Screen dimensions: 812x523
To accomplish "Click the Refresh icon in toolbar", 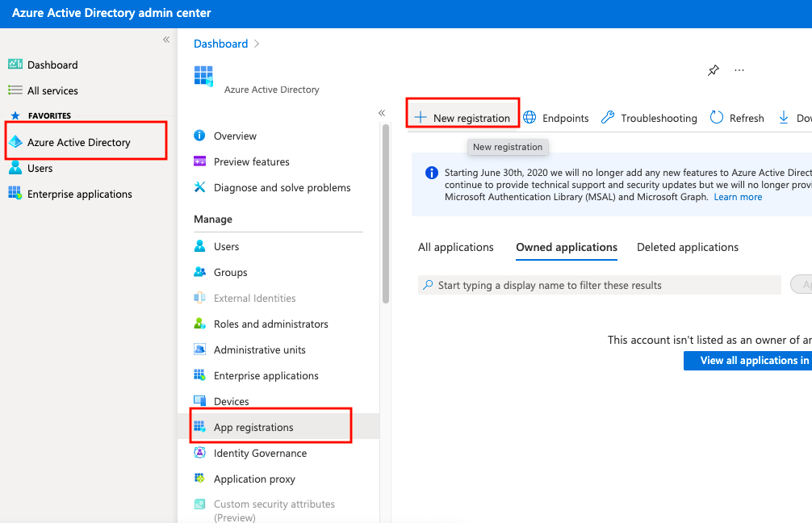I will point(717,118).
